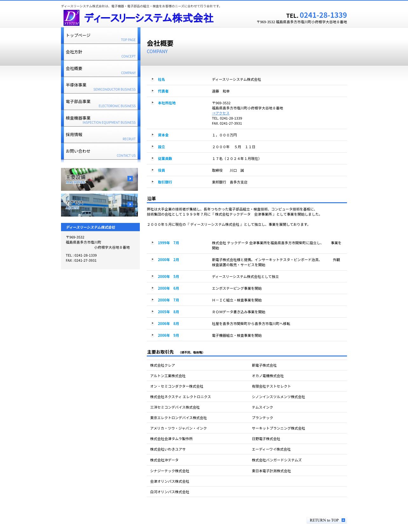The width and height of the screenshot is (408, 532).
Task: Click the RETURN to TOP link
Action: (x=327, y=520)
